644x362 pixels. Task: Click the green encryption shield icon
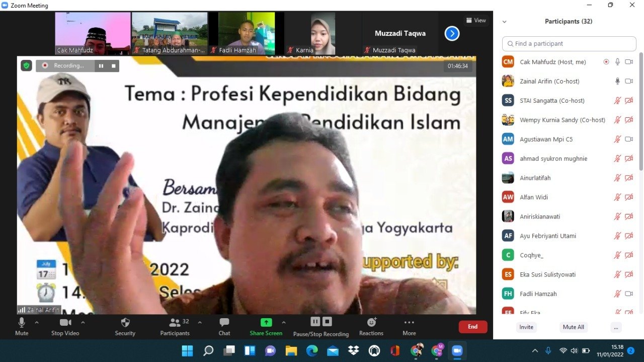26,65
